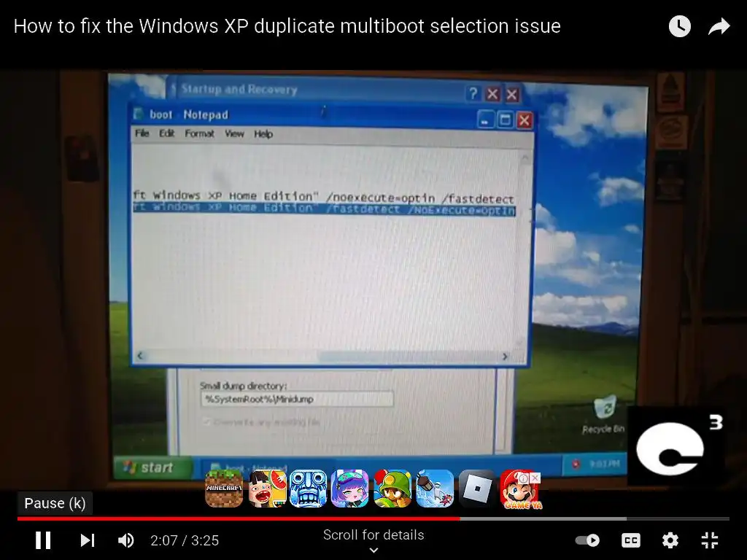
Task: Open the purple anime girl game icon
Action: [x=349, y=488]
